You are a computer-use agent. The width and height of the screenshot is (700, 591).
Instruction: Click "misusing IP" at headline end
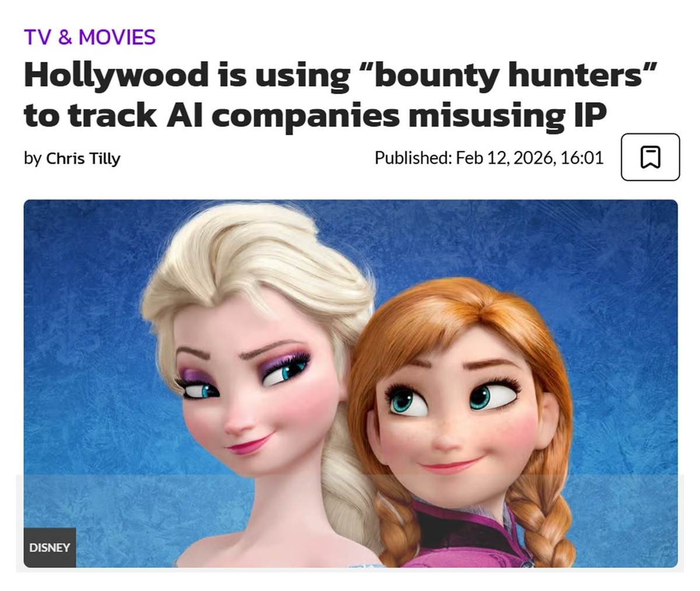507,116
